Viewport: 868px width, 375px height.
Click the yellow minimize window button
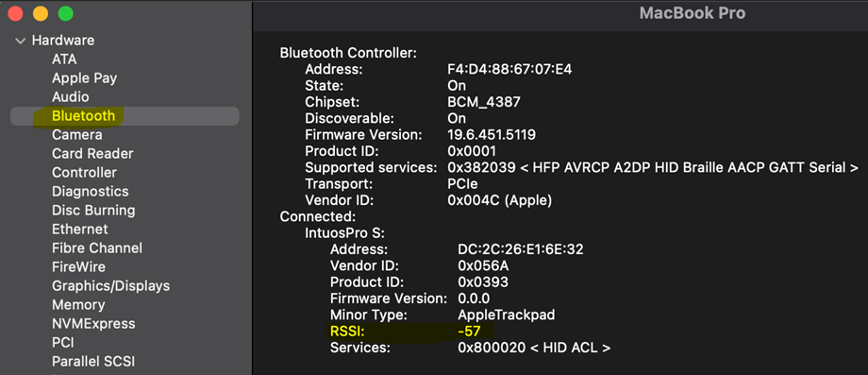click(41, 13)
